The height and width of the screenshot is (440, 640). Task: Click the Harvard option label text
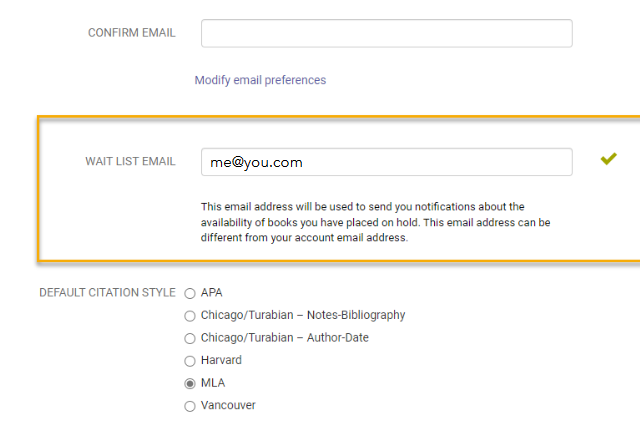(221, 360)
